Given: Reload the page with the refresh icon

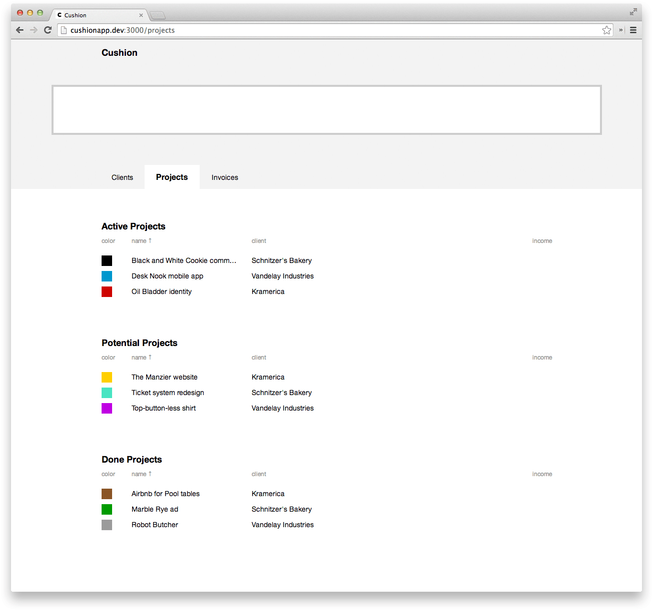Looking at the screenshot, I should [x=48, y=30].
